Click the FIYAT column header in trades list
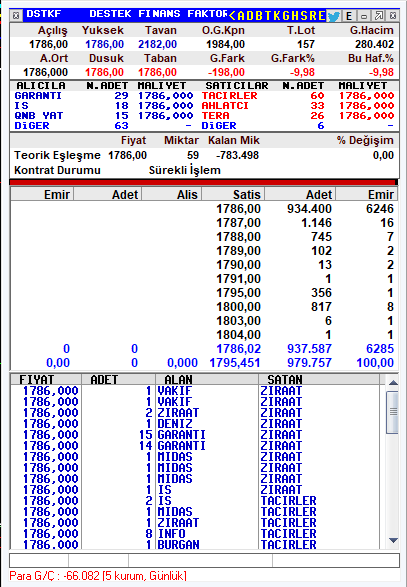407x587 pixels. [46, 379]
